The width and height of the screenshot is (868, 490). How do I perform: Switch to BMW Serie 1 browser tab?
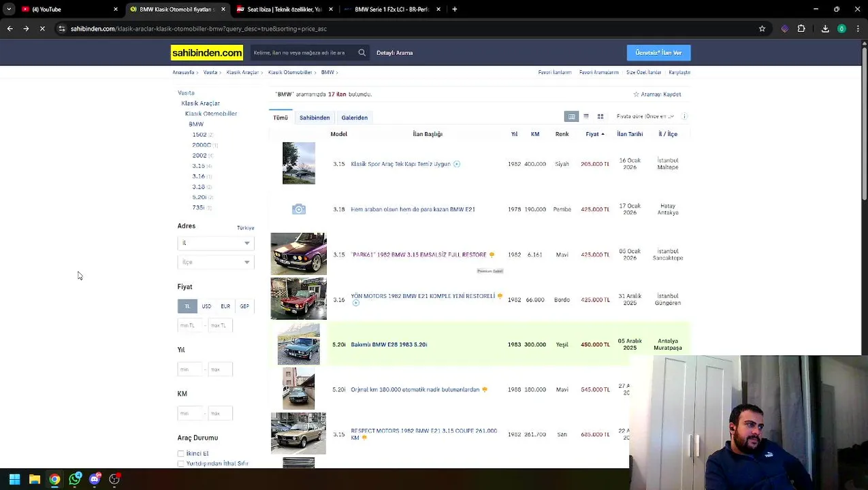(x=392, y=9)
